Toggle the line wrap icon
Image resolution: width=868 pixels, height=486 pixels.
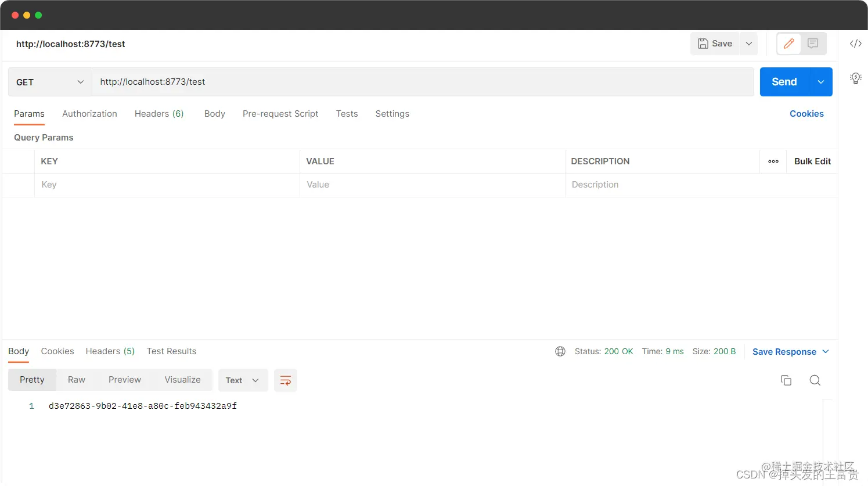pos(285,380)
